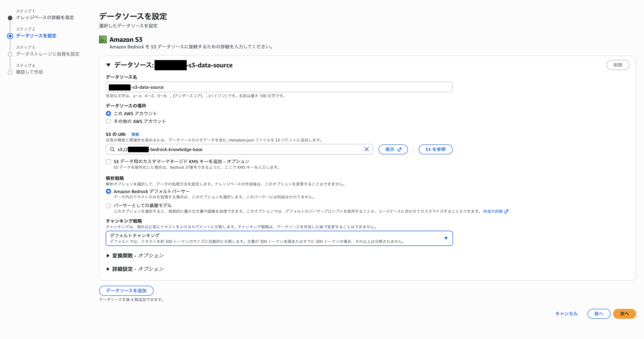This screenshot has width=644, height=339.
Task: Click external link icon beside 料金の詳細
Action: click(x=506, y=211)
